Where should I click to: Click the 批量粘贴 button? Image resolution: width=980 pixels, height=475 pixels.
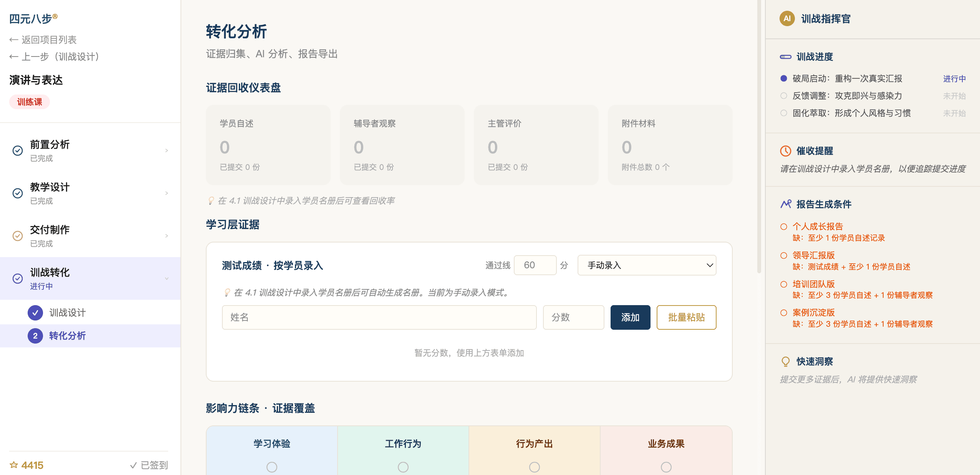(686, 317)
